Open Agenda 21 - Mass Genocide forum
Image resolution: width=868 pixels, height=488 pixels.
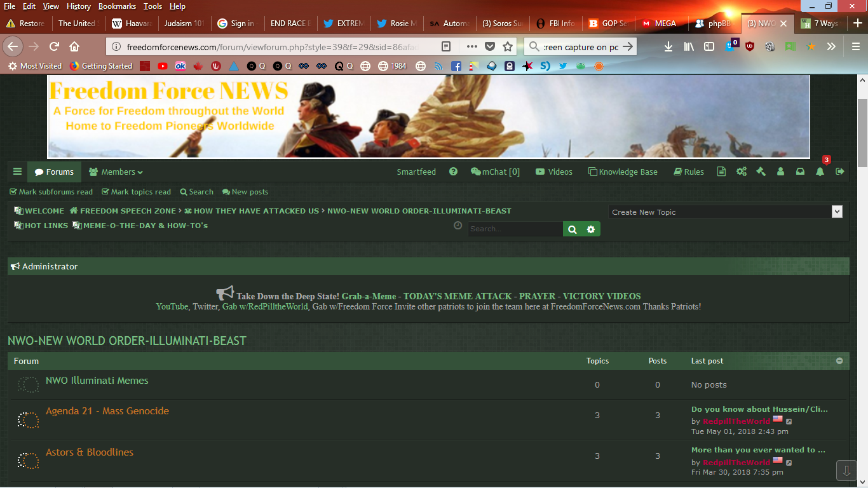point(107,411)
